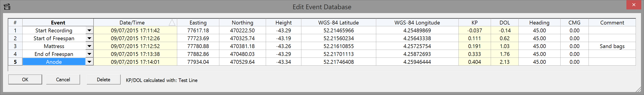Click the clapperboard icon in title bar
Viewport: 644px width, 95px height.
tap(7, 7)
